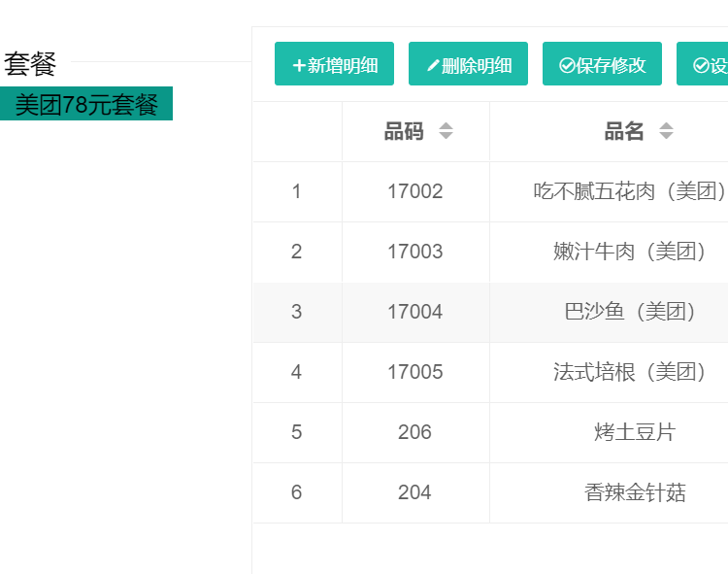Screen dimensions: 728x574
Task: Click the 删除明细 delete detail button
Action: (468, 64)
